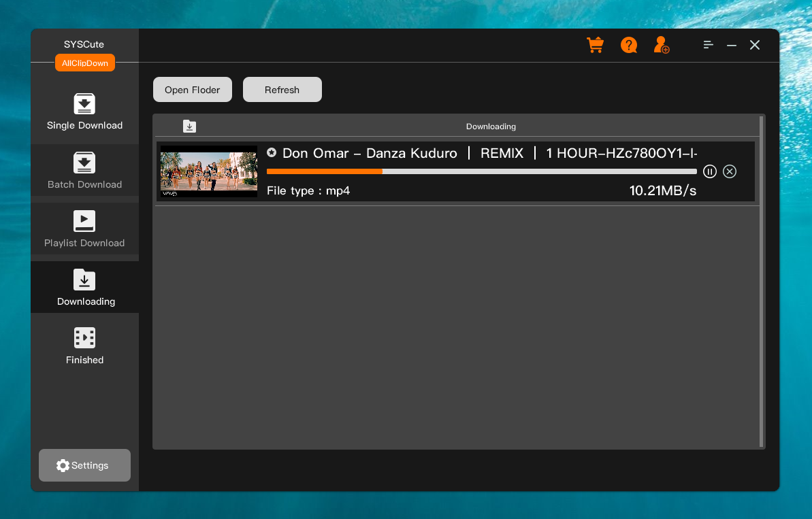Cancel the Don Omar download

click(730, 171)
